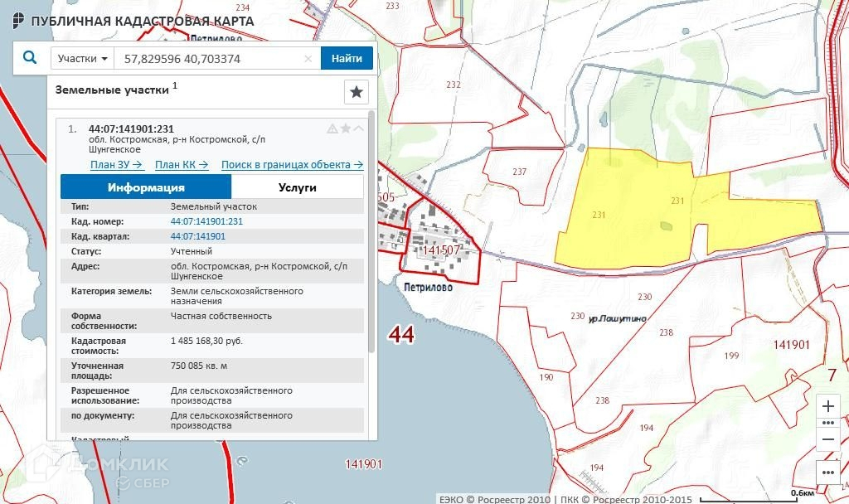Click the magnifier search icon
Viewport: 849px width, 504px height.
30,58
